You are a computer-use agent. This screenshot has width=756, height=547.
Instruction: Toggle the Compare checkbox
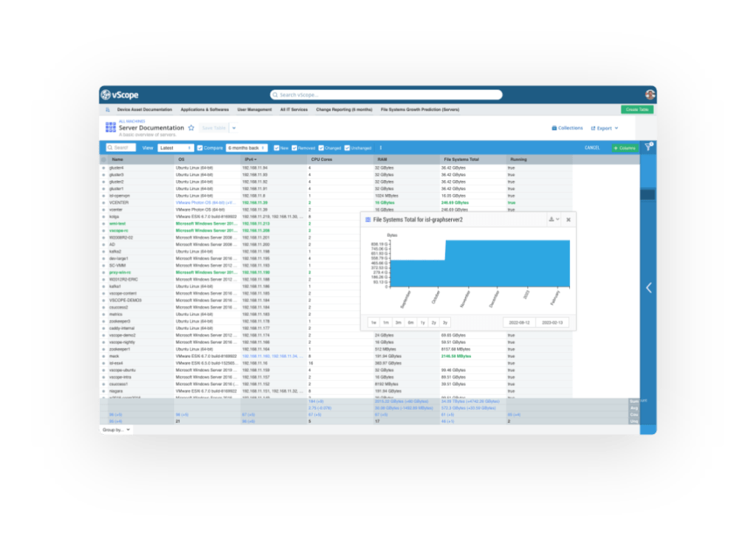pyautogui.click(x=200, y=148)
